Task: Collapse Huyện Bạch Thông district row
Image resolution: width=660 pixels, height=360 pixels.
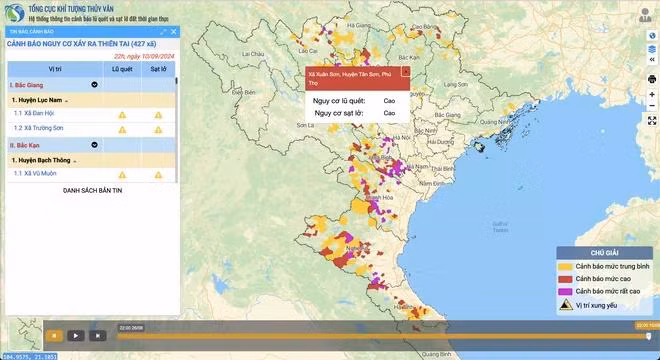Action: pos(75,161)
